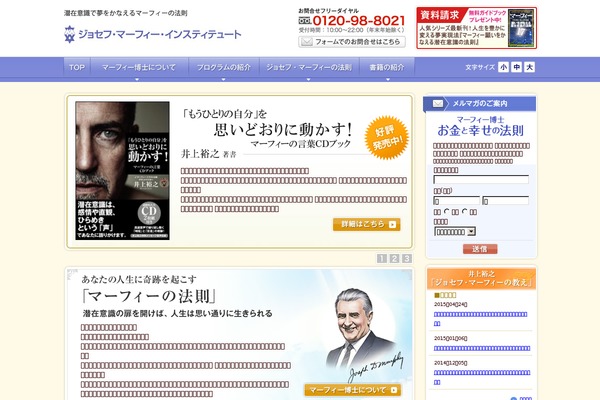Set text size to 中
This screenshot has height=400, width=600.
pyautogui.click(x=517, y=67)
